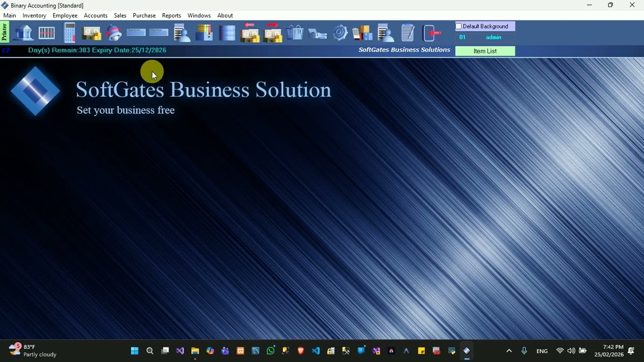This screenshot has height=362, width=644.
Task: Click the stacked boxes inventory icon
Action: pyautogui.click(x=362, y=33)
